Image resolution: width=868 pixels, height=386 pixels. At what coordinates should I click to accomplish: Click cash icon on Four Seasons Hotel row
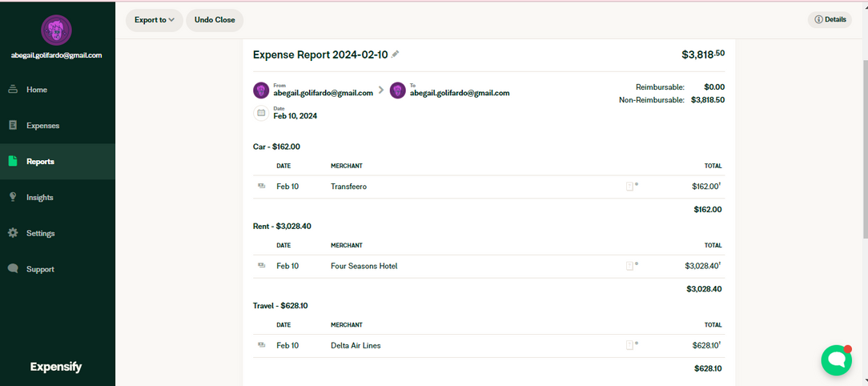[x=262, y=266]
